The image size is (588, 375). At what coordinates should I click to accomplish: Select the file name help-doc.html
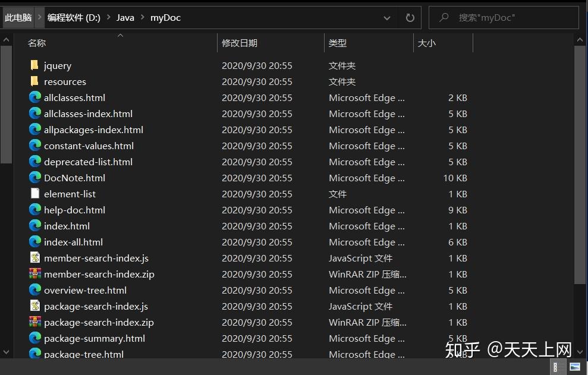(75, 210)
